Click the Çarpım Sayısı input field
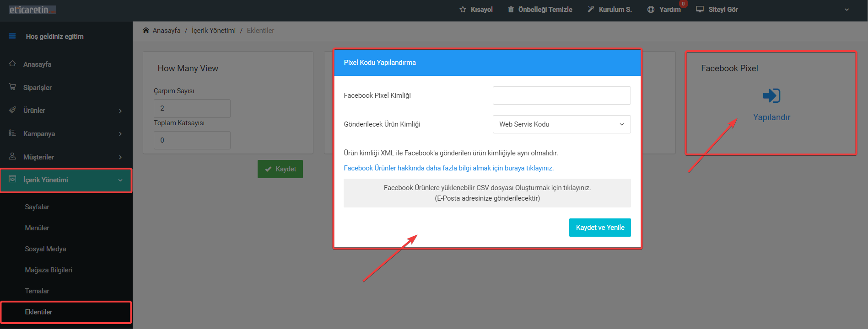 pos(192,108)
